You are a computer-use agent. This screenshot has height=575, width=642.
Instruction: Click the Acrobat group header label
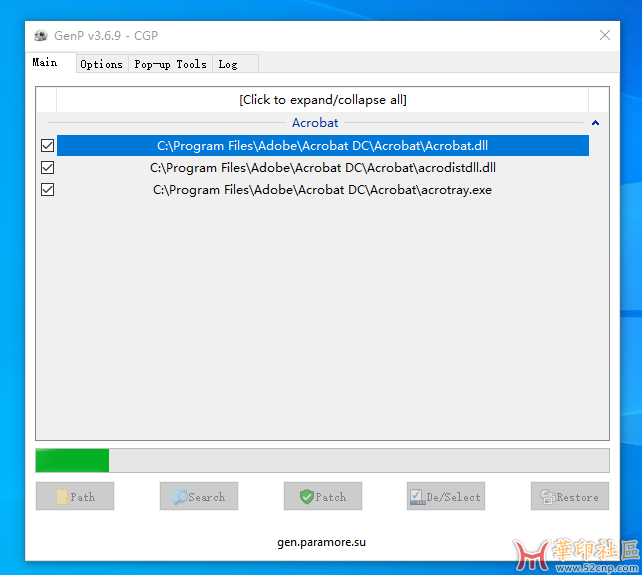click(x=315, y=122)
